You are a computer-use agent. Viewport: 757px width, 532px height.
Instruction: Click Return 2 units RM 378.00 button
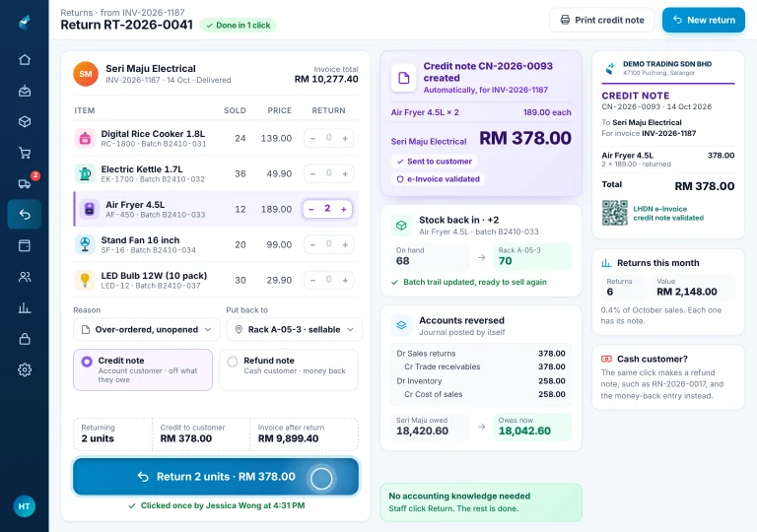(x=216, y=477)
